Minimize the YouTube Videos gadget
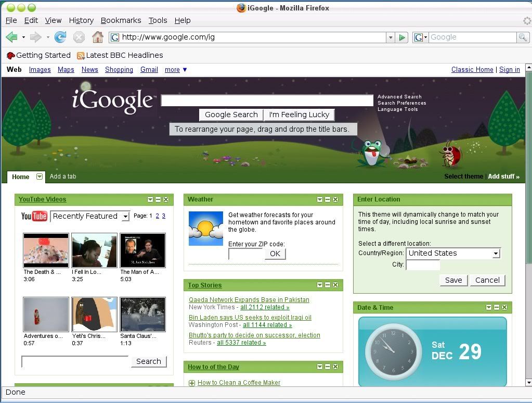 pyautogui.click(x=158, y=199)
